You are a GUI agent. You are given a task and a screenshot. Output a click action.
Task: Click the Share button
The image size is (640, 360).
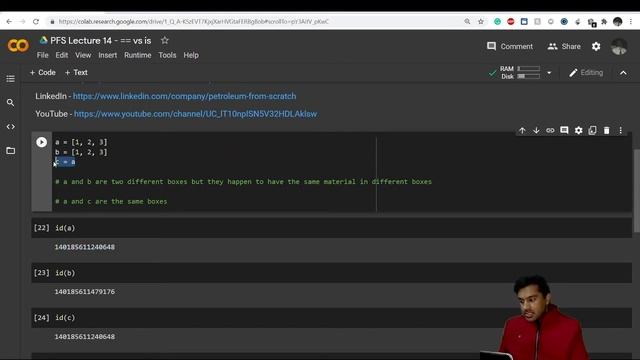(564, 47)
